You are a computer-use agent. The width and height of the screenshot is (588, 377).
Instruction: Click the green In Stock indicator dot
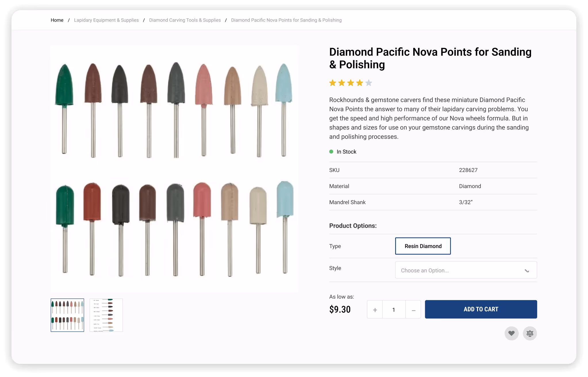tap(331, 151)
